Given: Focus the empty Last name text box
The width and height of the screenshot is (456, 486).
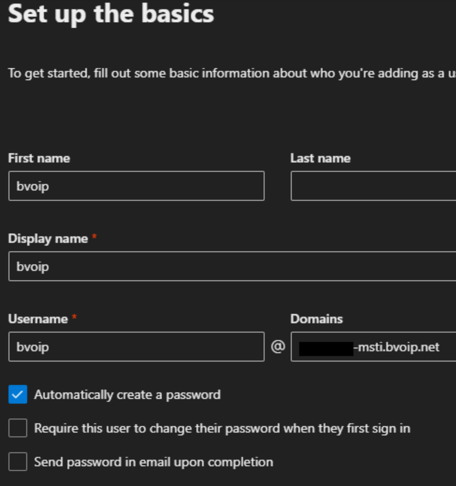Looking at the screenshot, I should [373, 186].
